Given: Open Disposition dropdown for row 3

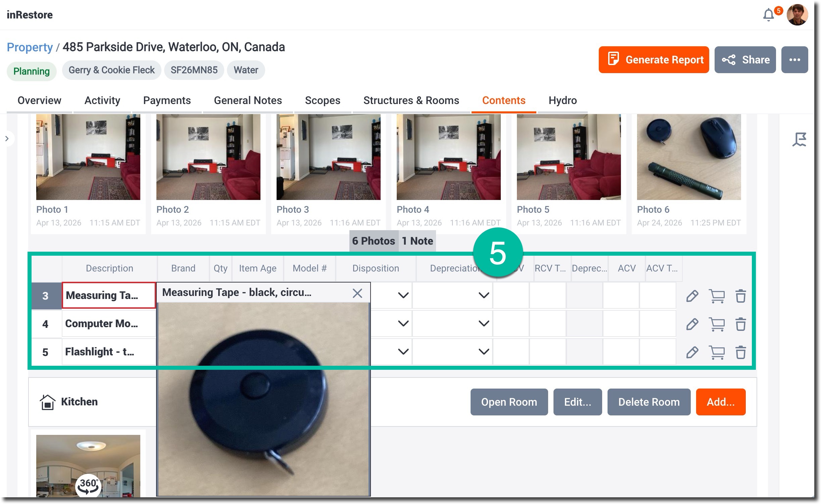Looking at the screenshot, I should [403, 295].
